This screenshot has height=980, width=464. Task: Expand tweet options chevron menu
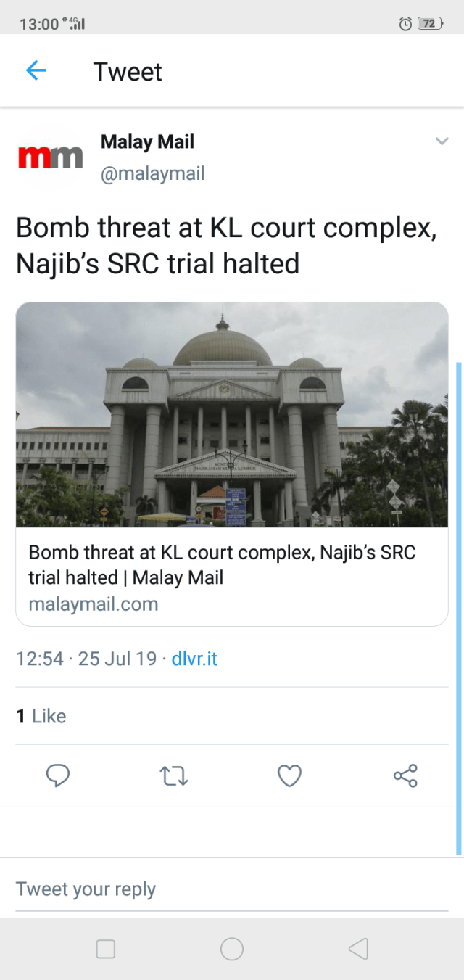pos(442,141)
